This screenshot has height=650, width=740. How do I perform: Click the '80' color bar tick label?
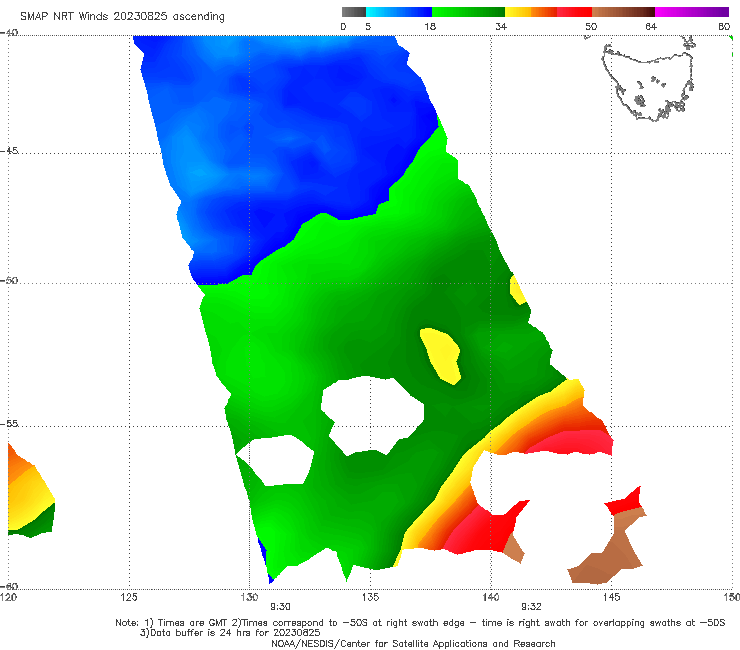[724, 26]
